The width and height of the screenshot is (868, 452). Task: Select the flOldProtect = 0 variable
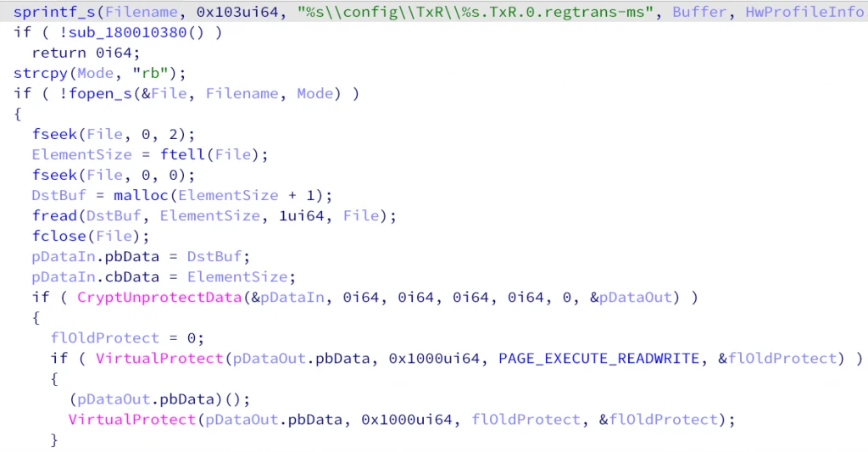(104, 338)
